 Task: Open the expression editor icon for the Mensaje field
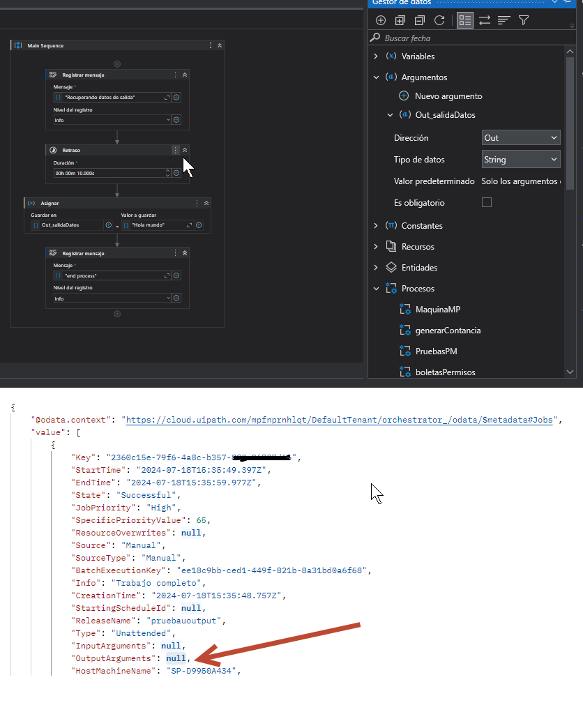(165, 97)
